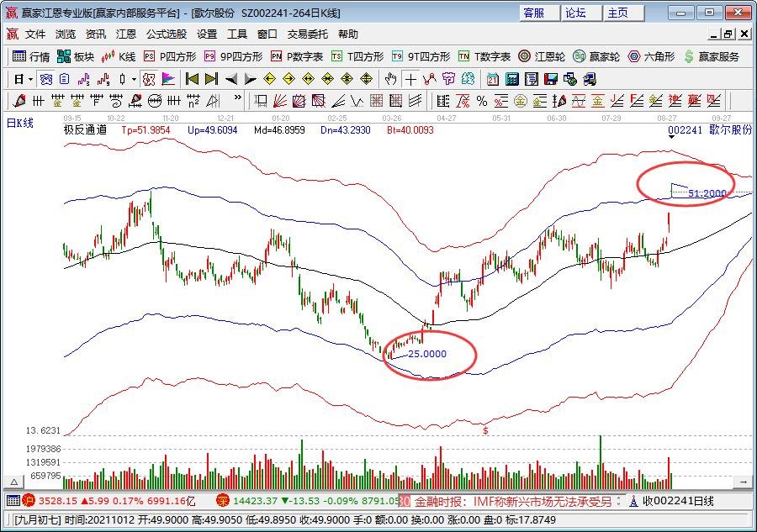Open the calculator icon
The height and width of the screenshot is (532, 757).
[512, 79]
